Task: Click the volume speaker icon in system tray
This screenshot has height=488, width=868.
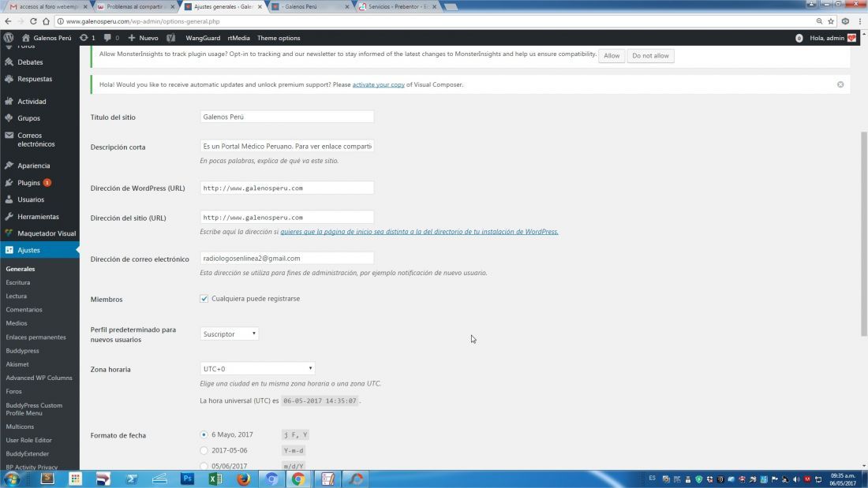Action: click(x=797, y=479)
